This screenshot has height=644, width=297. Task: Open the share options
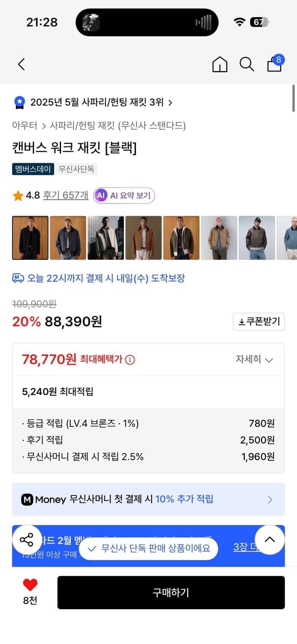(x=27, y=540)
